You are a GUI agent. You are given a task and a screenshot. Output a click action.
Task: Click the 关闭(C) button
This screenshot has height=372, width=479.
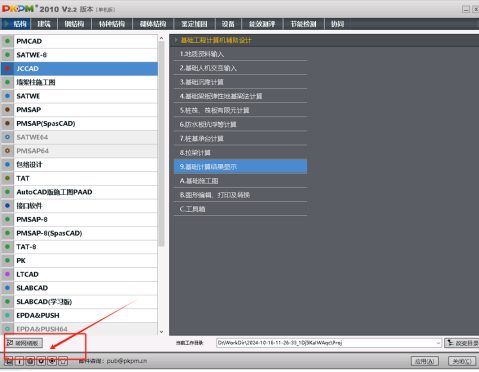(462, 361)
